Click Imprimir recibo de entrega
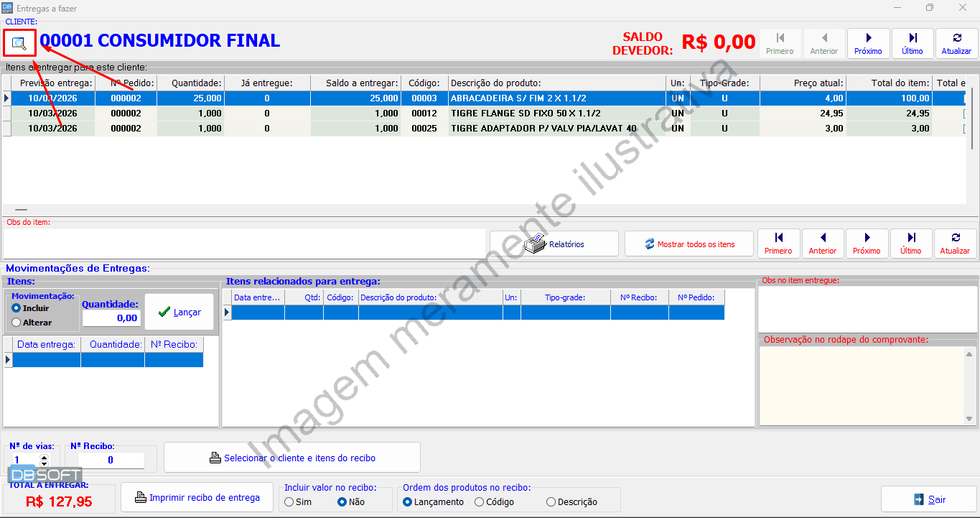Image resolution: width=980 pixels, height=518 pixels. [197, 497]
